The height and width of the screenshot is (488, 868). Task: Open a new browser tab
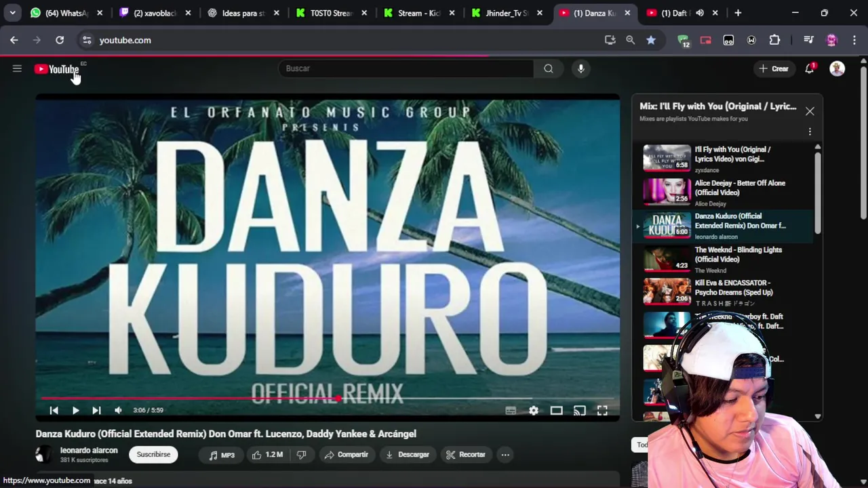click(x=738, y=13)
